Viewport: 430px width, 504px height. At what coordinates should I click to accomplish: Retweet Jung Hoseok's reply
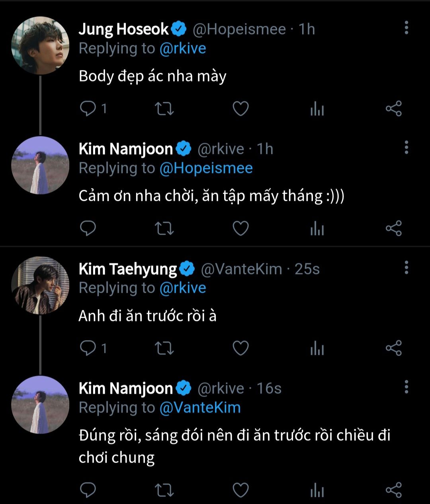point(164,109)
